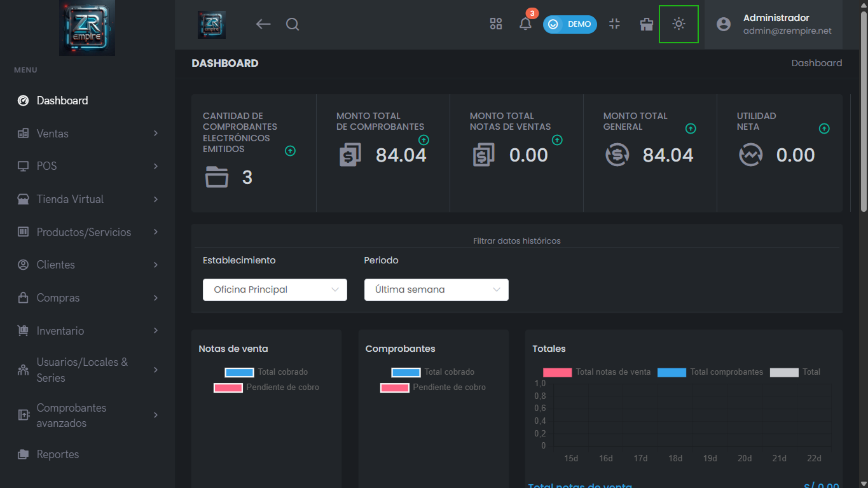
Task: Click the Compras bag icon
Action: (x=24, y=298)
